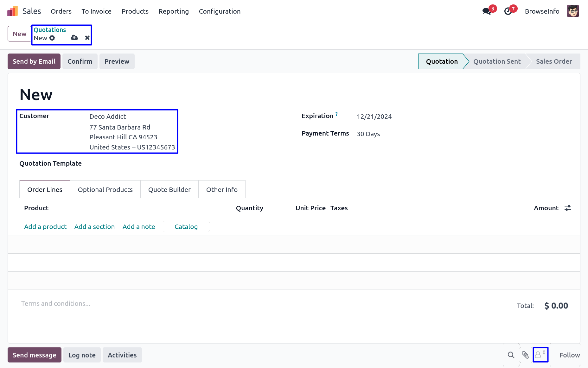Open the gear actions menu next to New
The height and width of the screenshot is (368, 588).
pyautogui.click(x=52, y=38)
